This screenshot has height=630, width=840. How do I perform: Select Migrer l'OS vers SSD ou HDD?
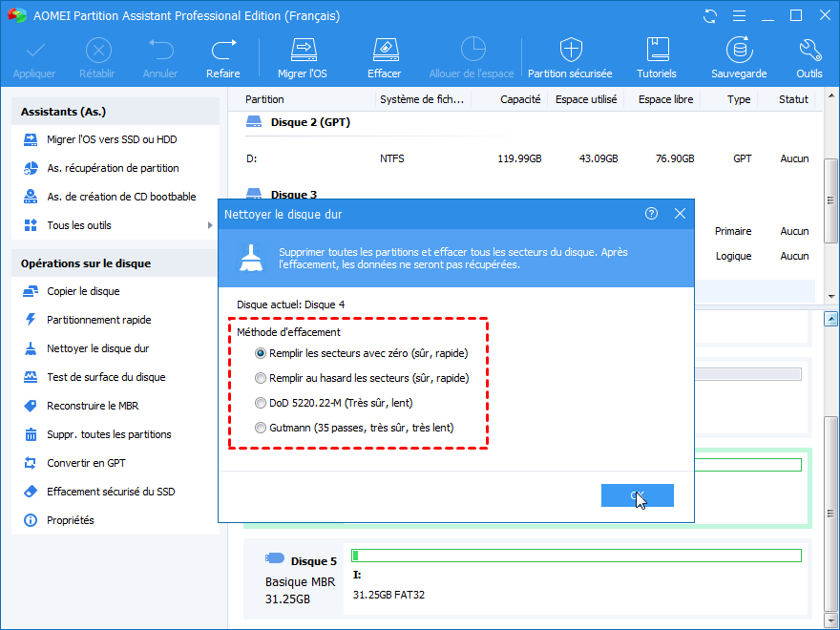(x=112, y=139)
